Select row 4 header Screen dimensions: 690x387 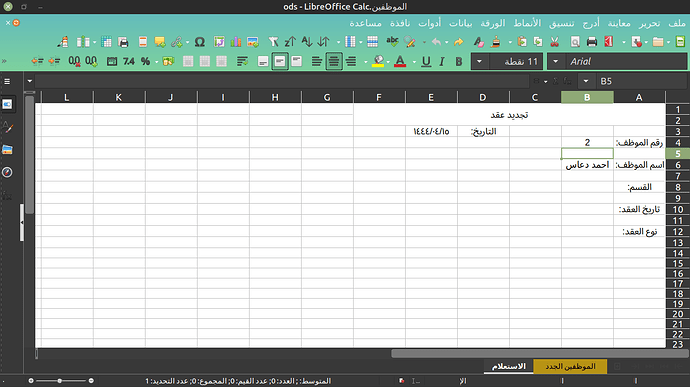pos(678,143)
